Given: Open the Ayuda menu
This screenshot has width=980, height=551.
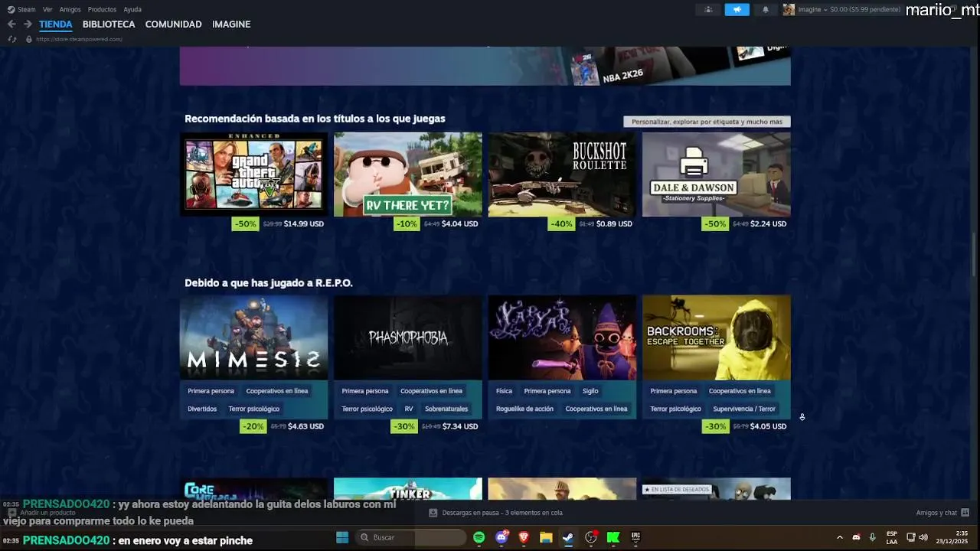Looking at the screenshot, I should click(132, 9).
